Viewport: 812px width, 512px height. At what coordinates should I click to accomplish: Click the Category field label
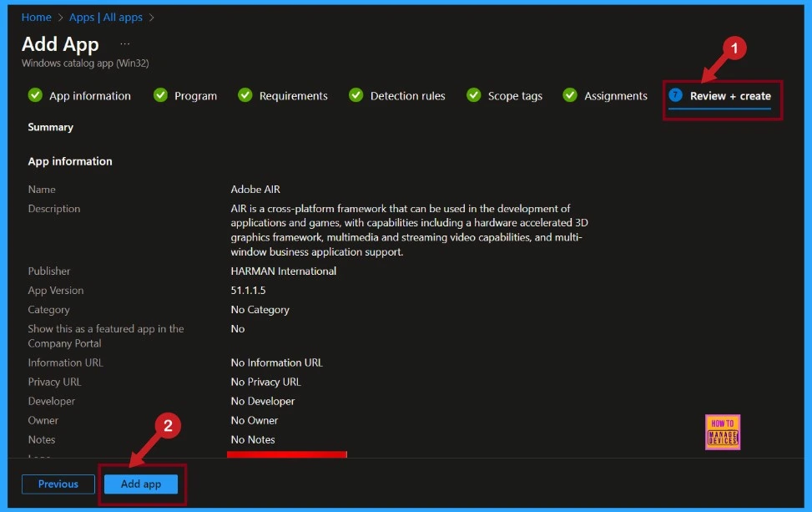(x=48, y=309)
